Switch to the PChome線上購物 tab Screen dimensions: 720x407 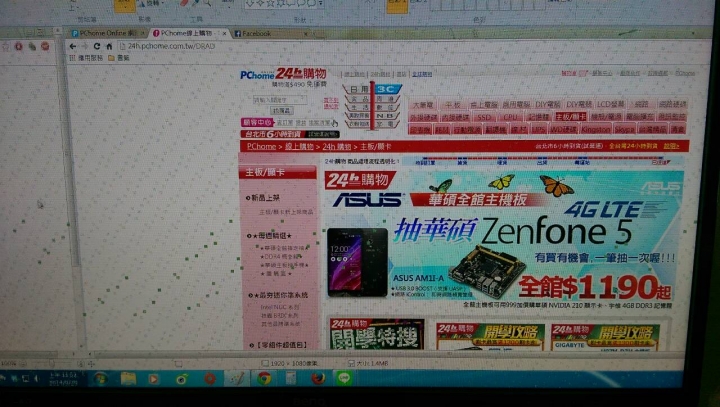188,33
